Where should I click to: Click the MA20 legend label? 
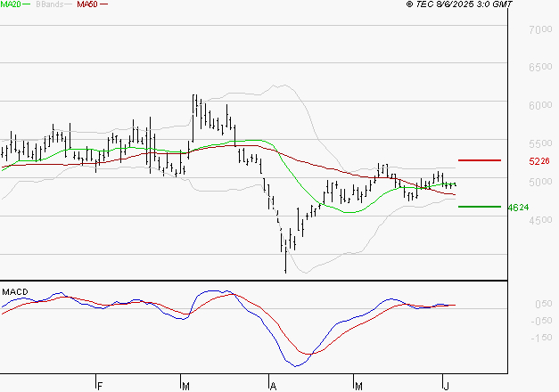(x=12, y=4)
